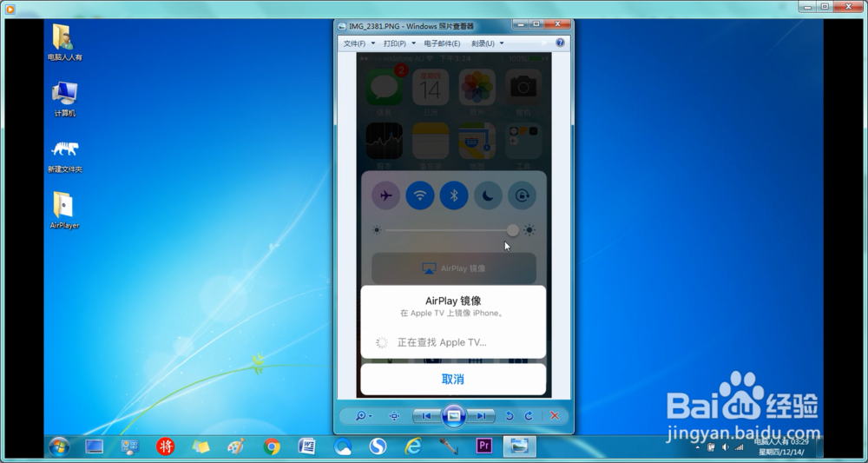Tap the Photos app icon on phone

tap(477, 87)
